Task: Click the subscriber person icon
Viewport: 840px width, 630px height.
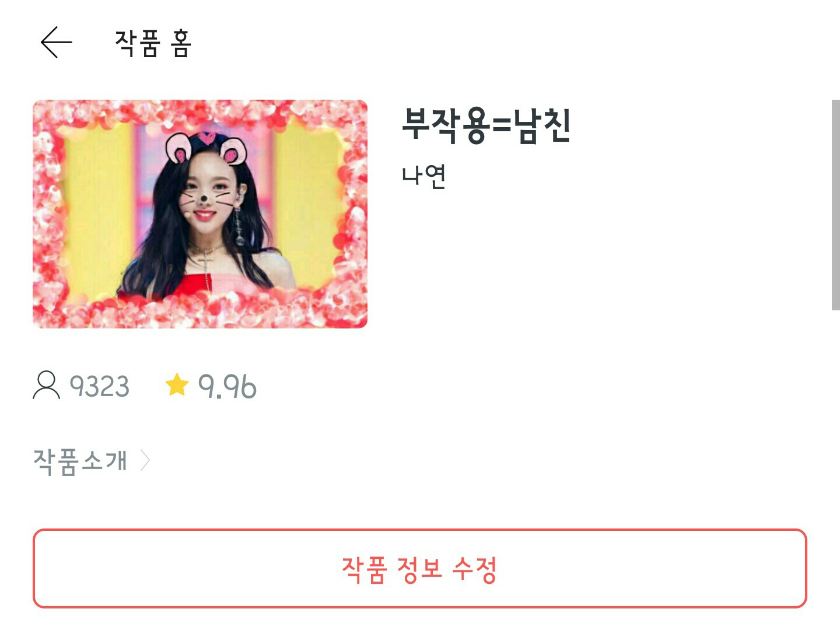Action: pos(46,385)
